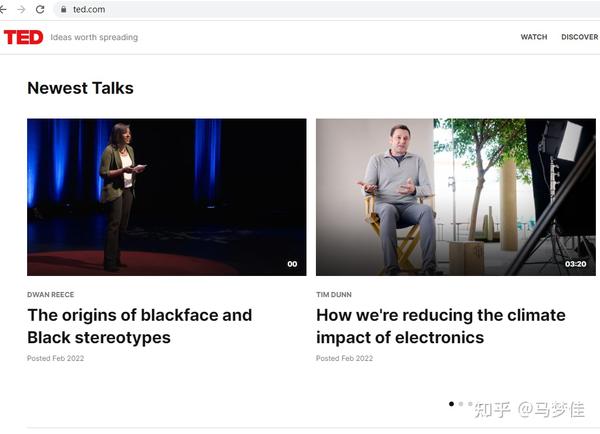Click the 03:20 duration badge
The height and width of the screenshot is (434, 600).
click(x=575, y=264)
